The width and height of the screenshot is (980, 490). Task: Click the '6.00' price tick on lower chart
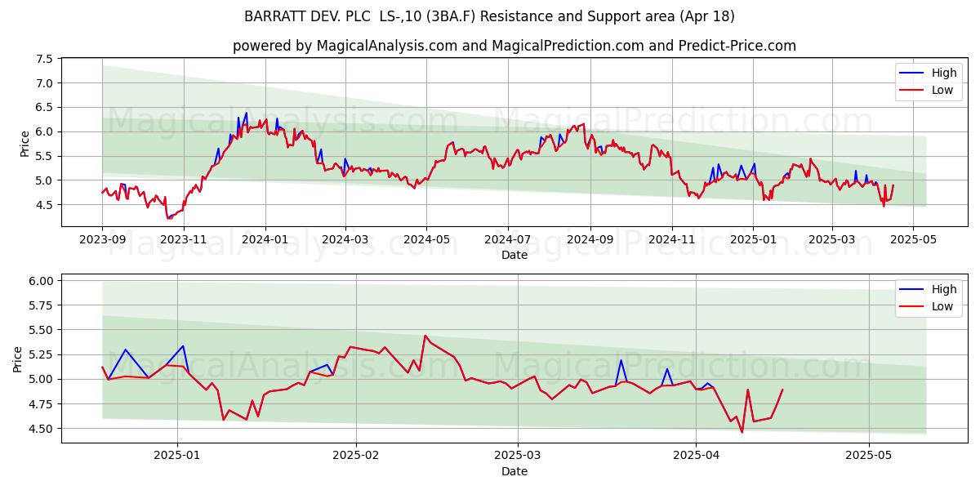[x=41, y=281]
